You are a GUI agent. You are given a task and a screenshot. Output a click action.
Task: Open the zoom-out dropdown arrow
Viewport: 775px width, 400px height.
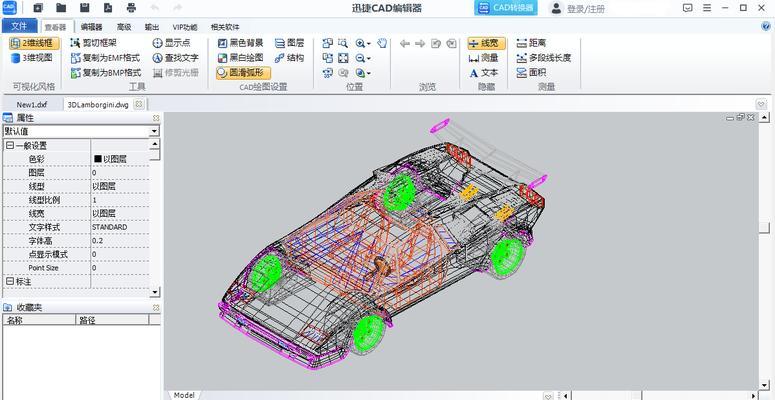[369, 58]
